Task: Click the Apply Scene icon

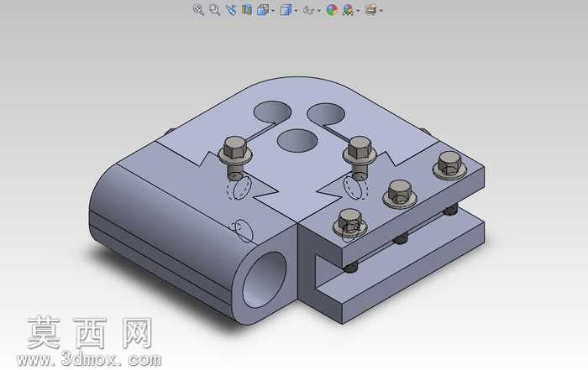Action: pyautogui.click(x=349, y=10)
